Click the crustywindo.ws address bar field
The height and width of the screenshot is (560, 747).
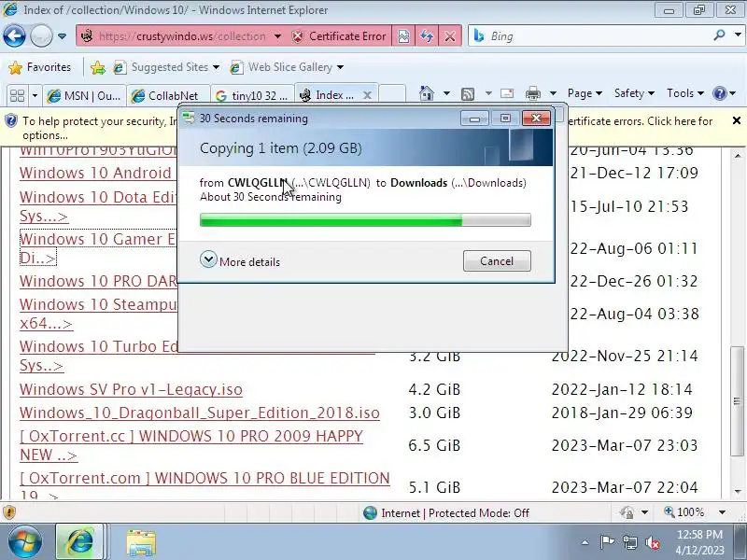[174, 36]
